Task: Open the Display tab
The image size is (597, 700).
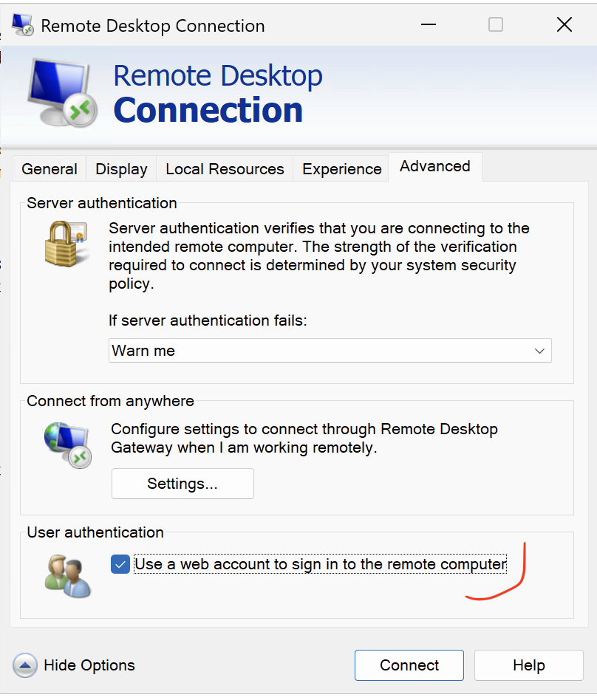Action: point(121,169)
